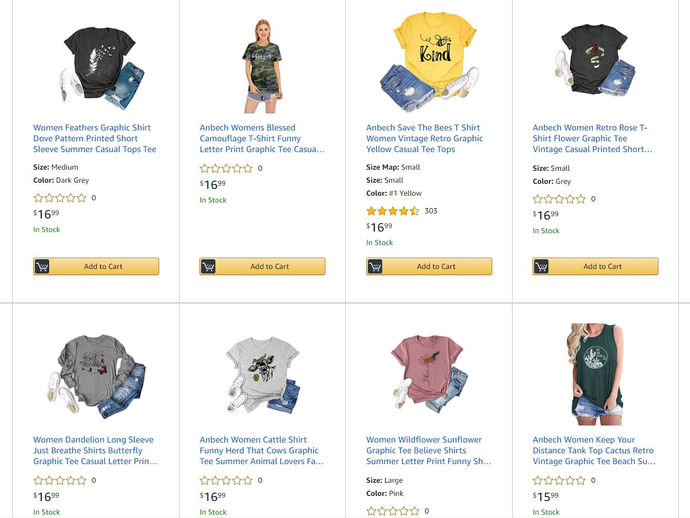Open Keep Your Distance Tank Top link
690x518 pixels.
(594, 450)
